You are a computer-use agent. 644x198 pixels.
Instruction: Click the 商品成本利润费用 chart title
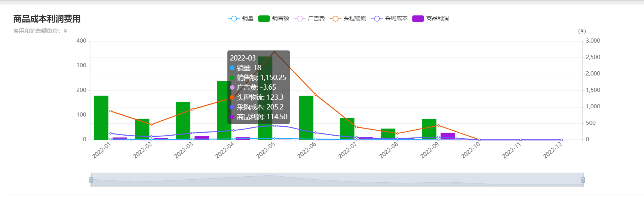47,19
